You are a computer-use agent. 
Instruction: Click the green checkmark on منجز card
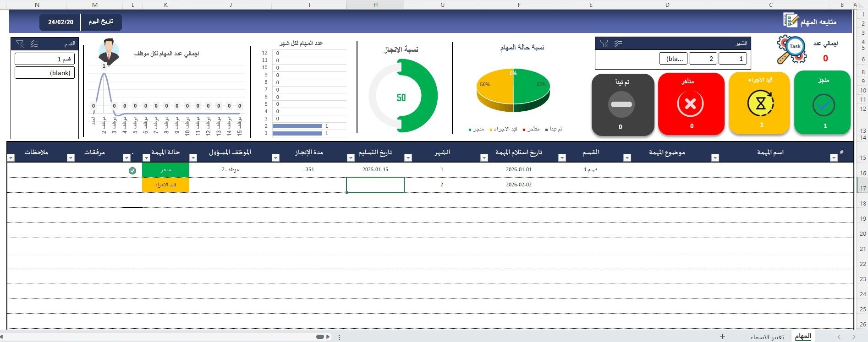(x=823, y=105)
